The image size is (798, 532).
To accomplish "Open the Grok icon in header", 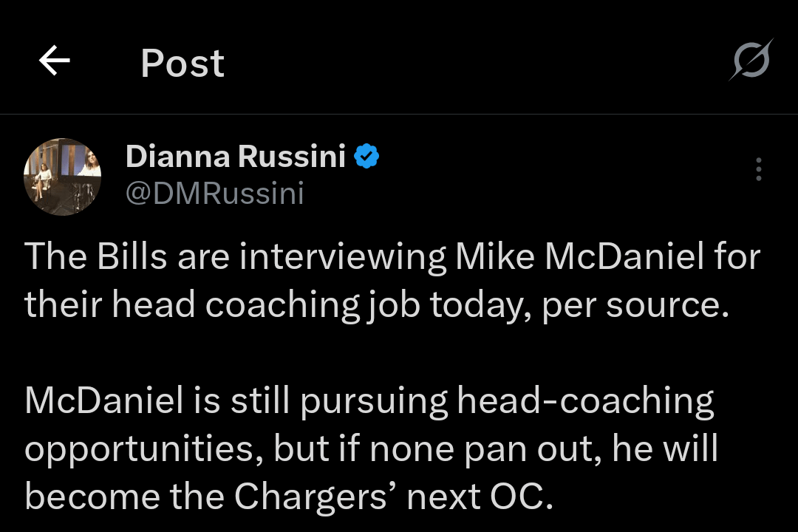I will coord(750,60).
